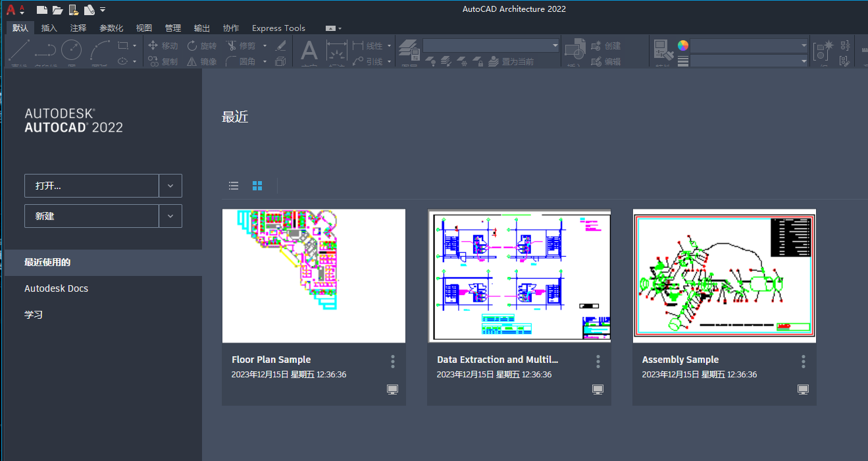Viewport: 868px width, 461px height.
Task: Open the AutoCAD application menu logo
Action: click(11, 9)
